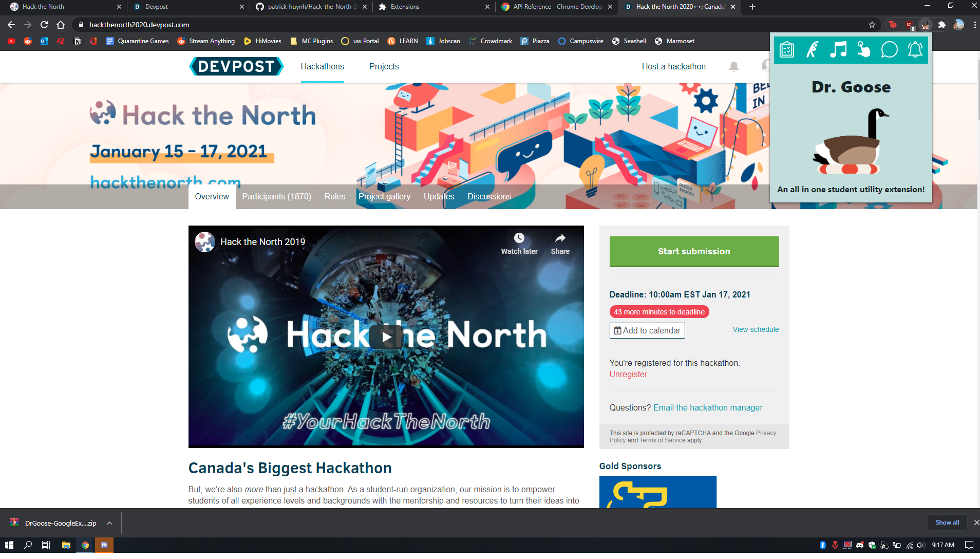Open the volume control in system tray
The height and width of the screenshot is (559, 980).
(x=921, y=545)
